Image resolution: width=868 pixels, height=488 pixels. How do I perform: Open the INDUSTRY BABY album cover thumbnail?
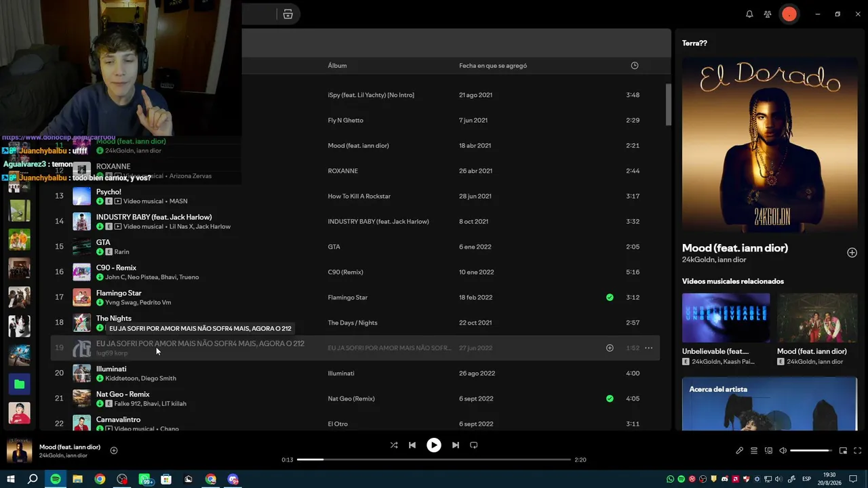point(81,222)
